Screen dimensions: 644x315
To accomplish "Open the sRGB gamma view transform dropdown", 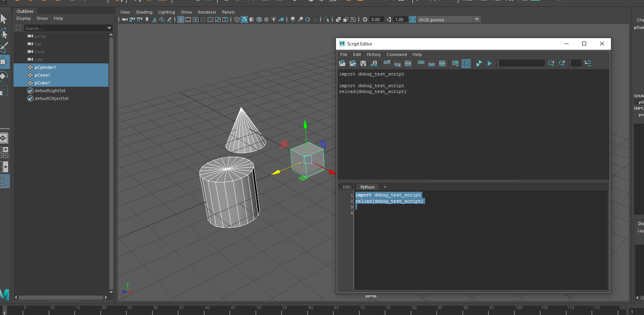I will [477, 19].
